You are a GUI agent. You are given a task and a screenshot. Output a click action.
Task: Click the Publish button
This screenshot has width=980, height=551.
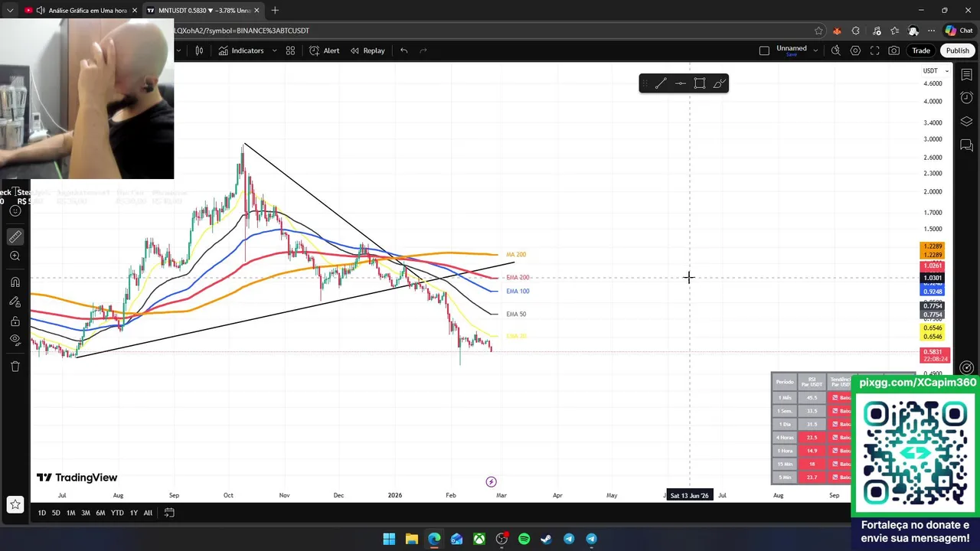point(958,51)
